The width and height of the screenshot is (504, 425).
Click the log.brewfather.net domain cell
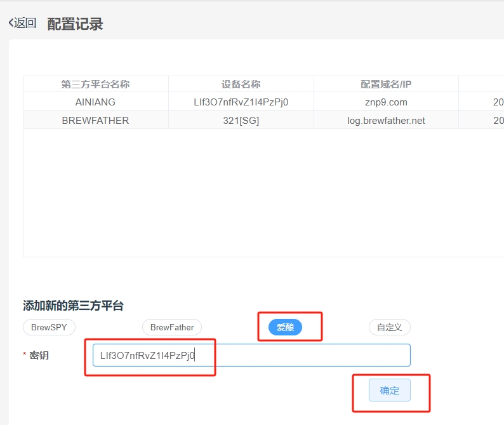[x=386, y=120]
